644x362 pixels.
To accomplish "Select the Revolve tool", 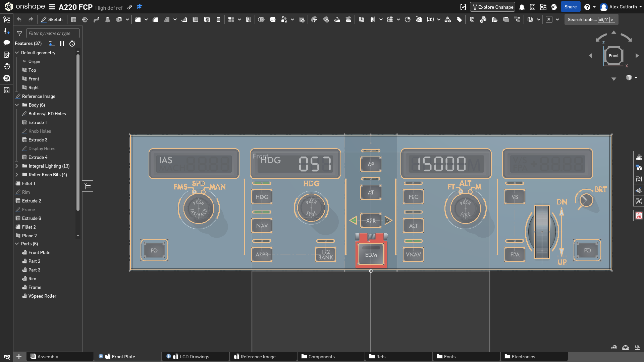I will click(x=85, y=20).
